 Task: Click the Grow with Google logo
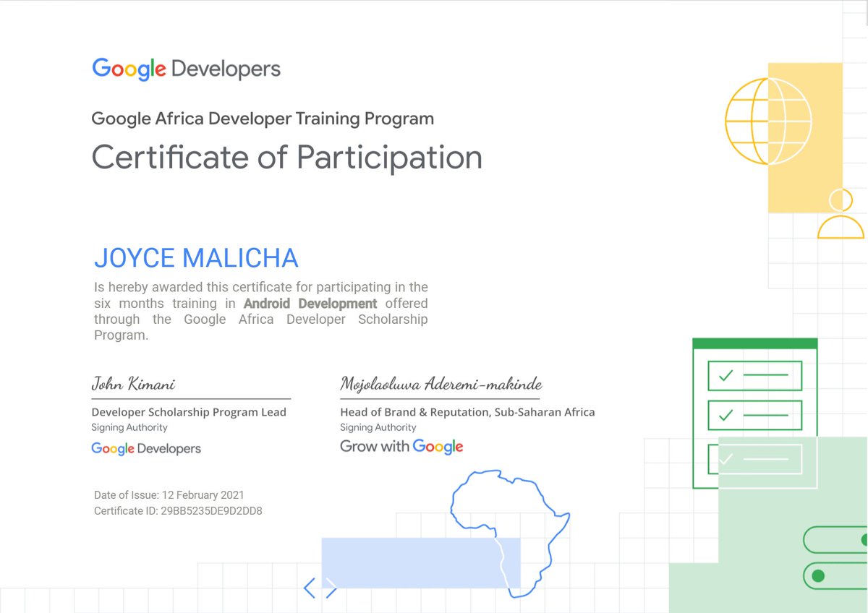click(x=401, y=447)
